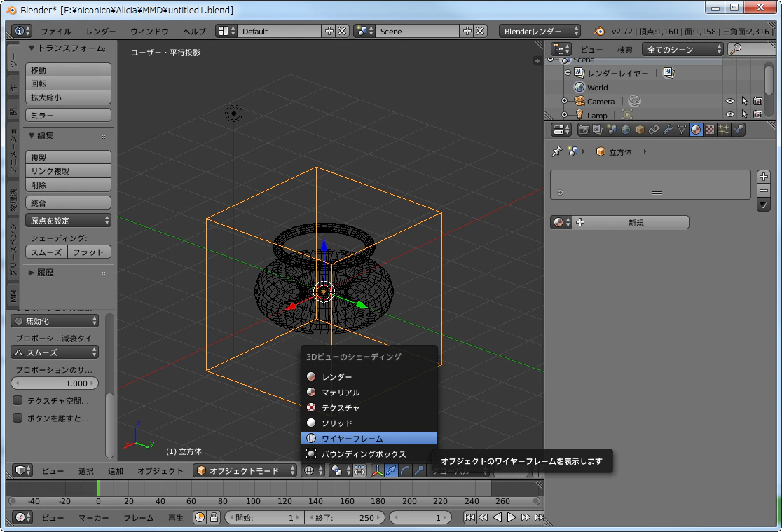782x532 pixels.
Task: Toggle Camera renderability camera icon
Action: tap(757, 102)
